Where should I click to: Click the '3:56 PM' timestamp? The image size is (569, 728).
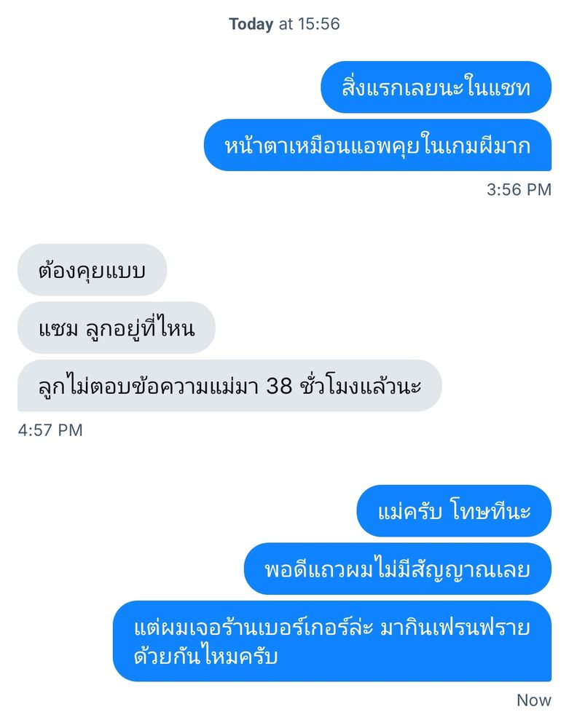click(519, 189)
